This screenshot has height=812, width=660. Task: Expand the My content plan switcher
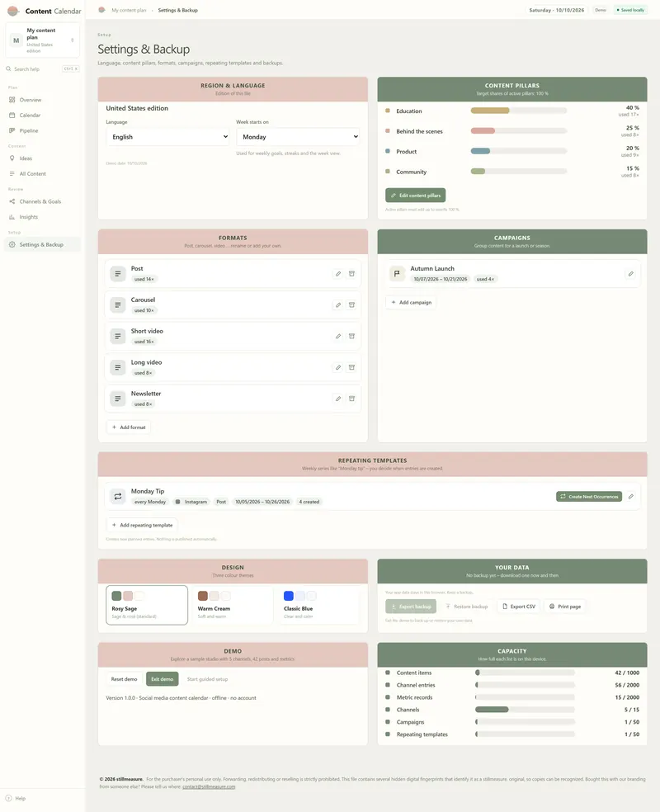tap(42, 40)
